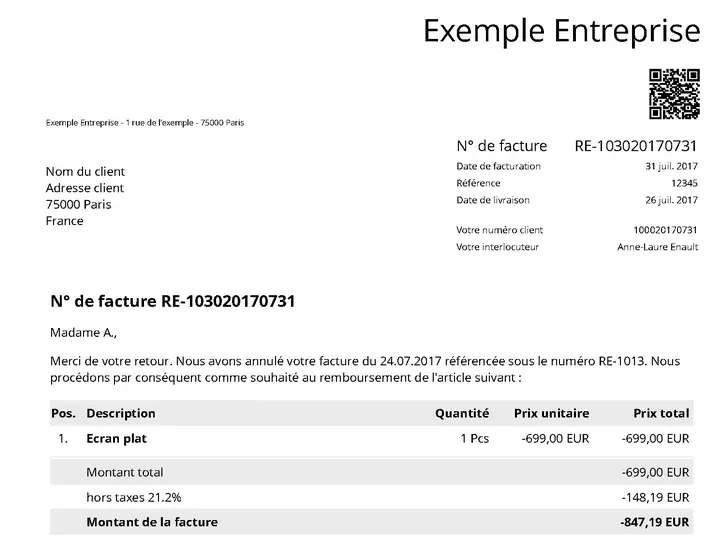Select the 75000 Paris client address line
This screenshot has width=727, height=552.
tap(79, 204)
